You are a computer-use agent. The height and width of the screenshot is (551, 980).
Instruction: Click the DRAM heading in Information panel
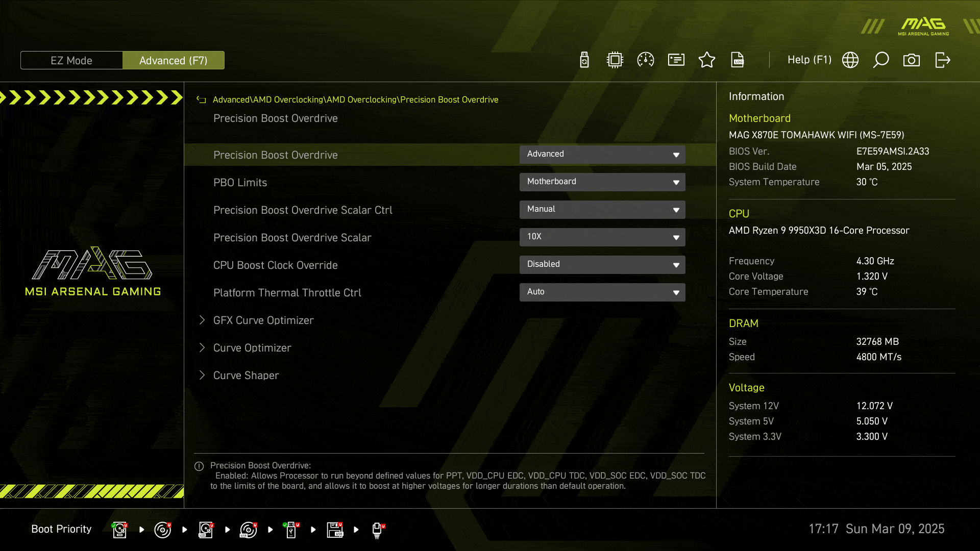point(744,323)
